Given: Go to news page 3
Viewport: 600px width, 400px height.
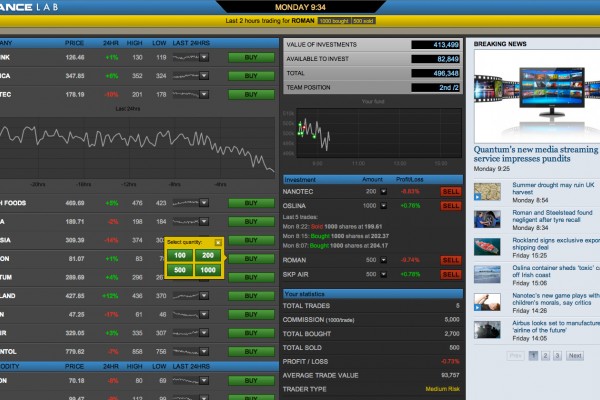Looking at the screenshot, I should pos(558,356).
